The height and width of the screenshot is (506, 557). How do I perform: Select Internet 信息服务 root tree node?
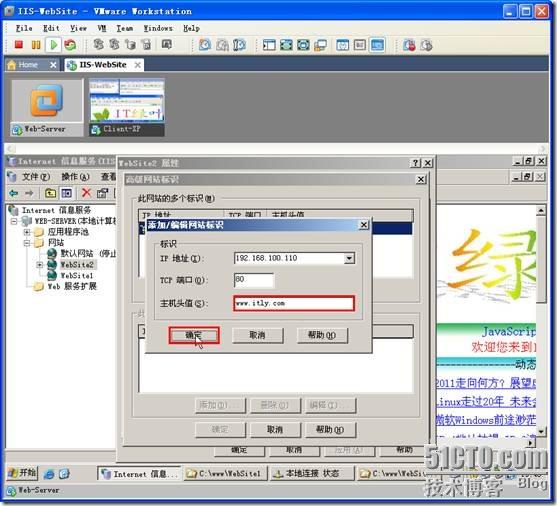point(56,210)
